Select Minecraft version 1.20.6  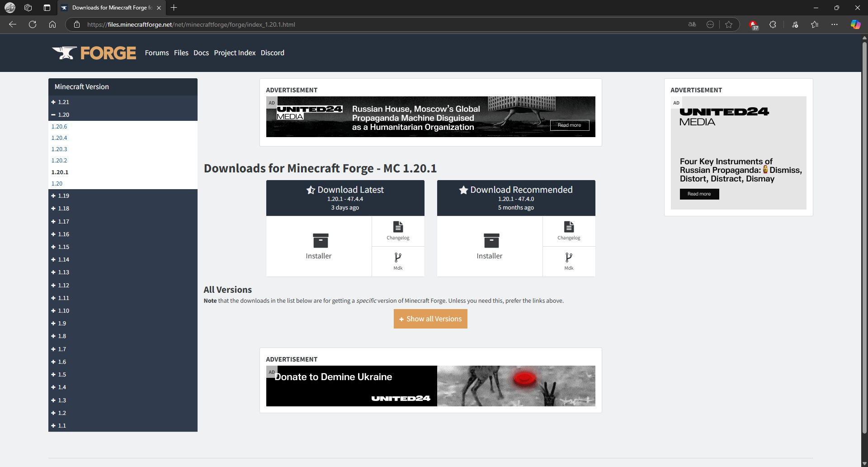59,126
